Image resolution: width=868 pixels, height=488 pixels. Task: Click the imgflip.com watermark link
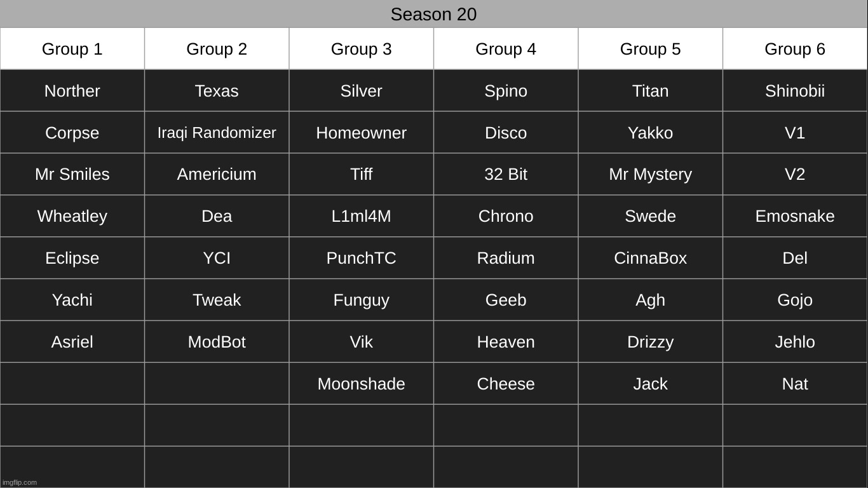[x=20, y=482]
